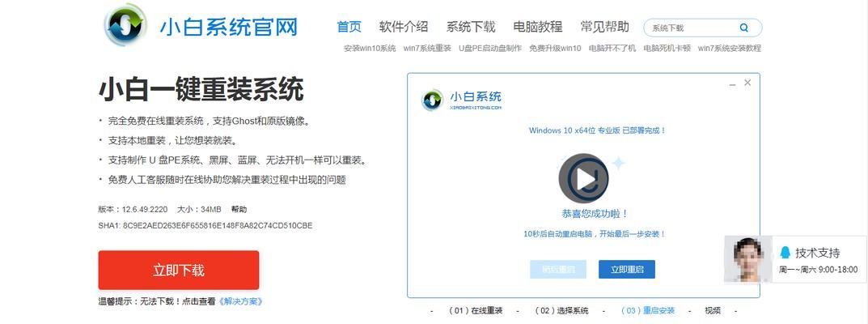Open the 电脑开不了机 link
Image resolution: width=868 pixels, height=324 pixels.
coord(612,48)
